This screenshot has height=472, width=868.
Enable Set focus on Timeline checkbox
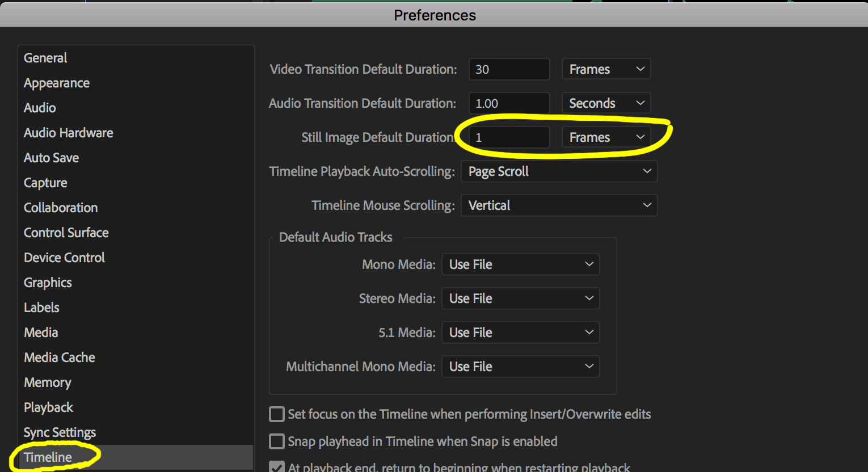[277, 414]
